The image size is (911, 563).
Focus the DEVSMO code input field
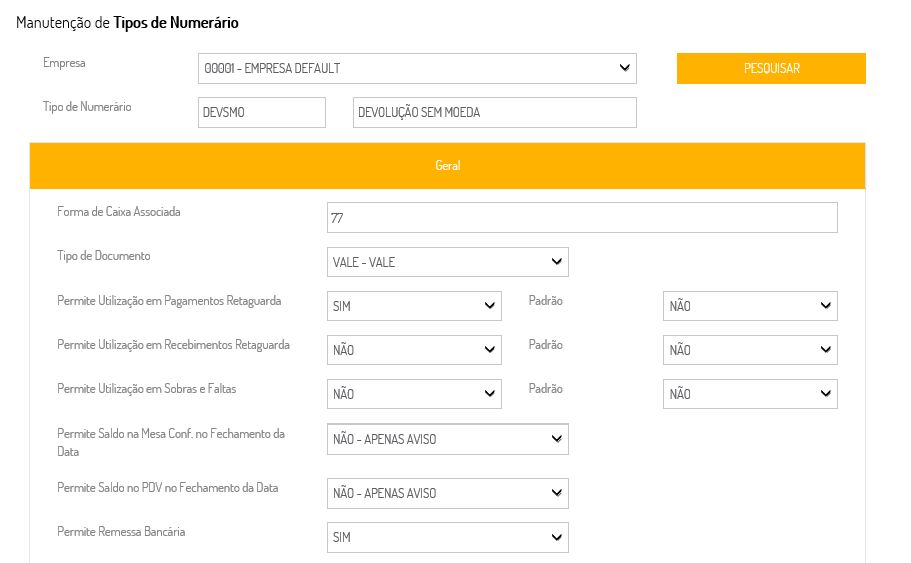[x=262, y=113]
